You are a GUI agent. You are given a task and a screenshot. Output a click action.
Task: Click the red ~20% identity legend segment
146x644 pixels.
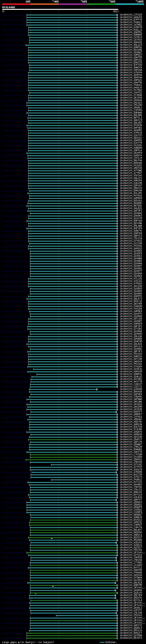click(x=16, y=4)
